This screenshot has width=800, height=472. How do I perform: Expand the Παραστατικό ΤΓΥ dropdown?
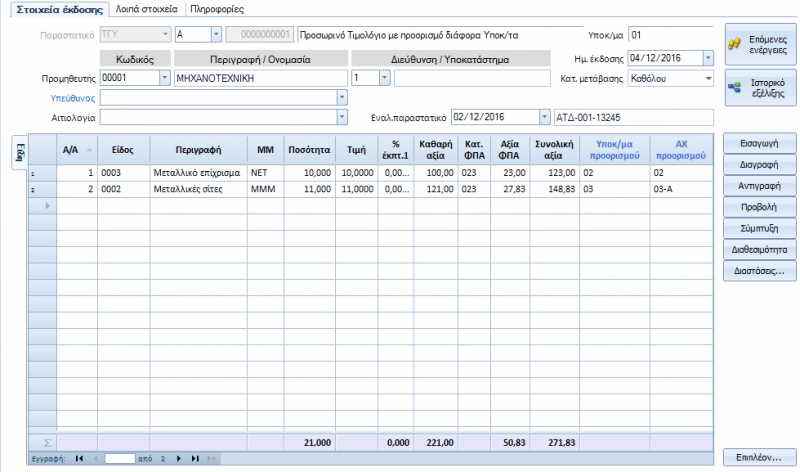point(165,34)
